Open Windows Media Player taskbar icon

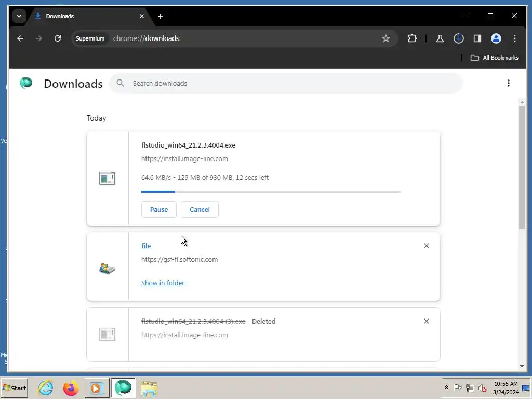(96, 388)
